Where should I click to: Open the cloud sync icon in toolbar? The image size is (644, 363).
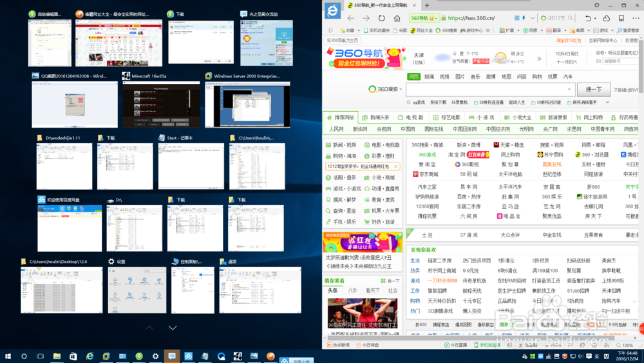point(606,18)
